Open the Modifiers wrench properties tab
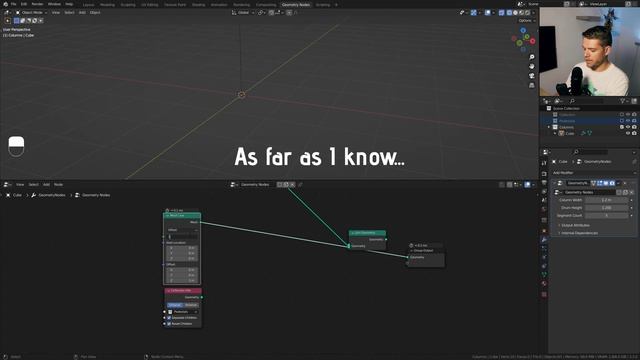This screenshot has width=640, height=360. pyautogui.click(x=544, y=240)
